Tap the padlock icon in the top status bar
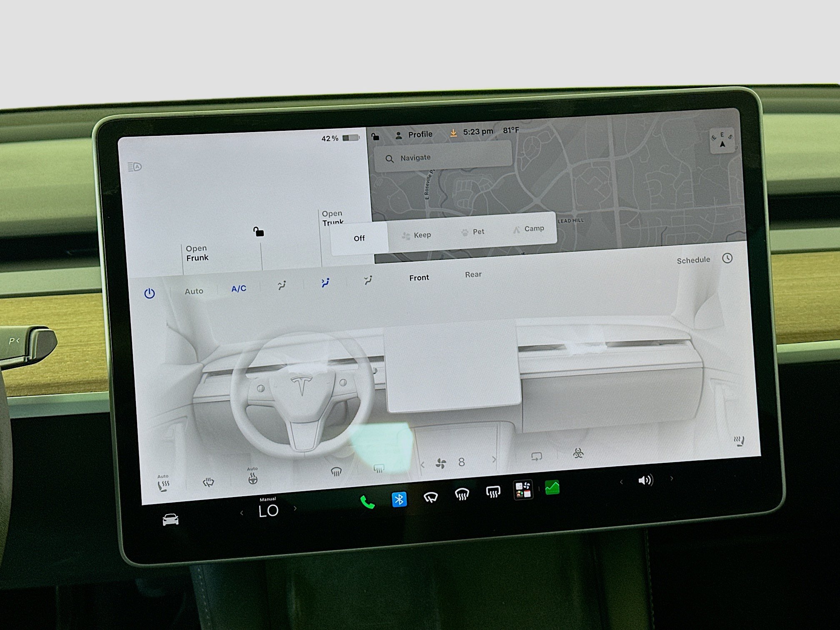 375,136
